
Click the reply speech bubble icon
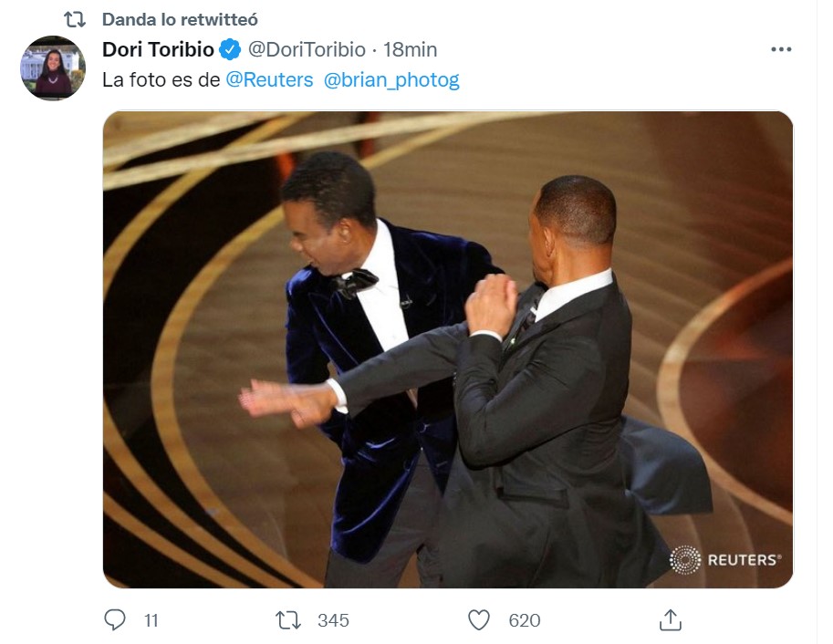click(x=115, y=620)
